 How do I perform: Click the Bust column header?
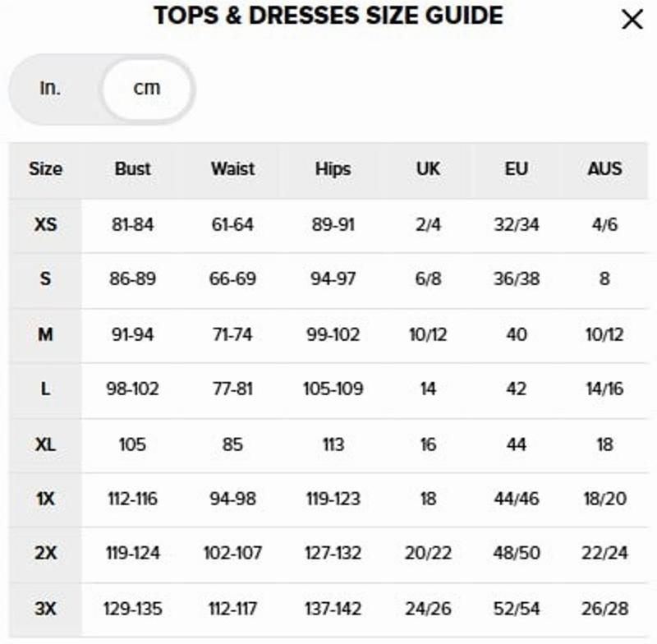[132, 169]
